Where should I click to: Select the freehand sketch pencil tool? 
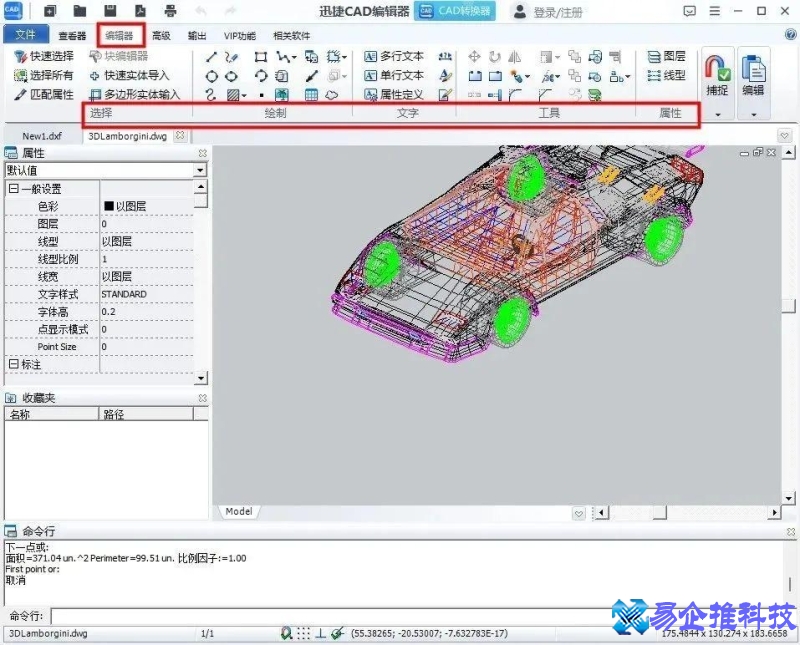(231, 57)
